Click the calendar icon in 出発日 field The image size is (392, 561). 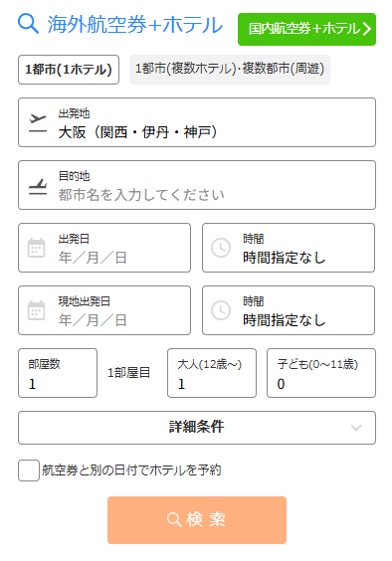(37, 248)
